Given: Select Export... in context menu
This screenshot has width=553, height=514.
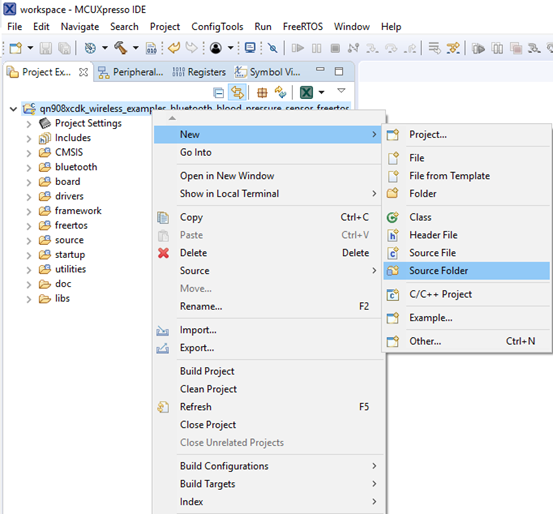Looking at the screenshot, I should tap(268, 348).
